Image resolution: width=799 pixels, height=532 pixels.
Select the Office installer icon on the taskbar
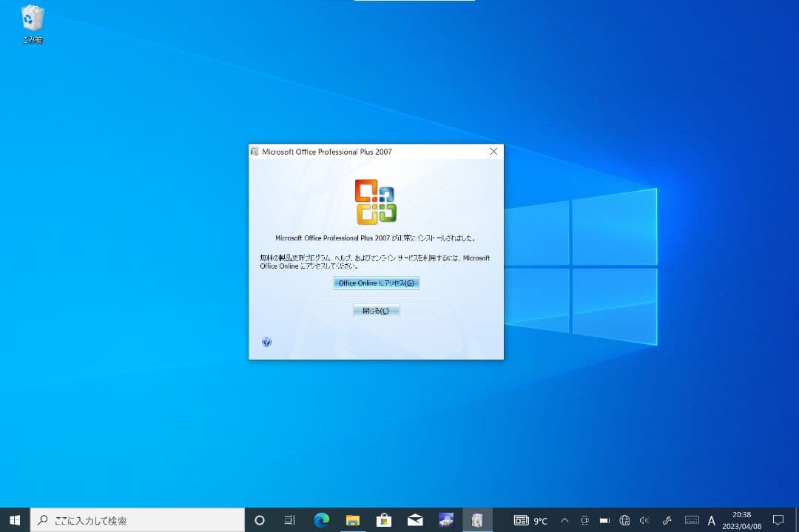point(477,519)
